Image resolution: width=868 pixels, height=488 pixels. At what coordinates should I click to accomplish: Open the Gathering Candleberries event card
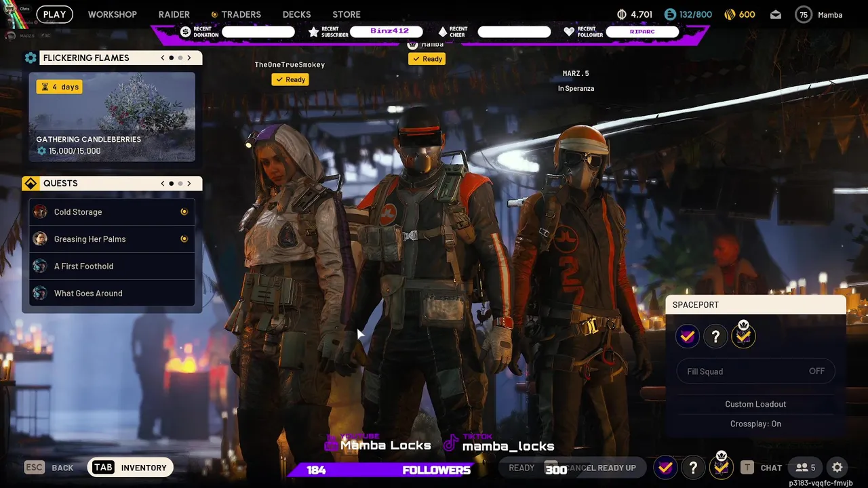pos(112,117)
